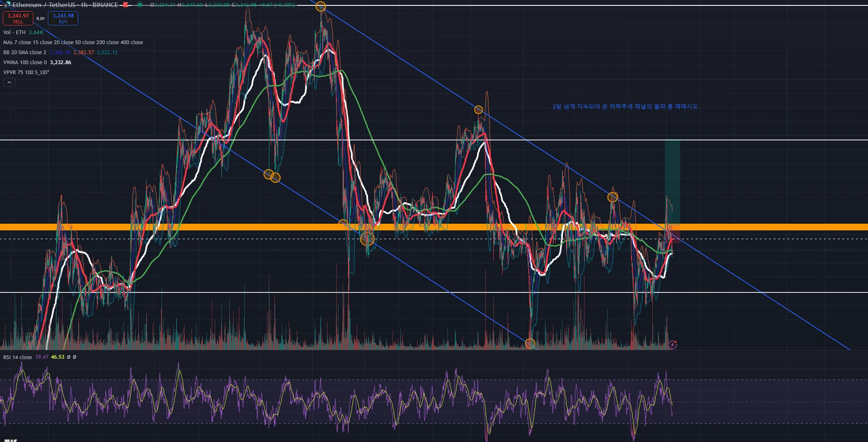Image resolution: width=868 pixels, height=442 pixels.
Task: Click the RSI value 39.47
Action: point(42,357)
